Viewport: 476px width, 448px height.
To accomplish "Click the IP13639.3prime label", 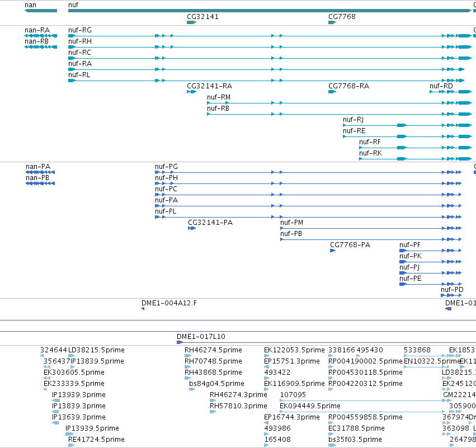I will [79, 418].
